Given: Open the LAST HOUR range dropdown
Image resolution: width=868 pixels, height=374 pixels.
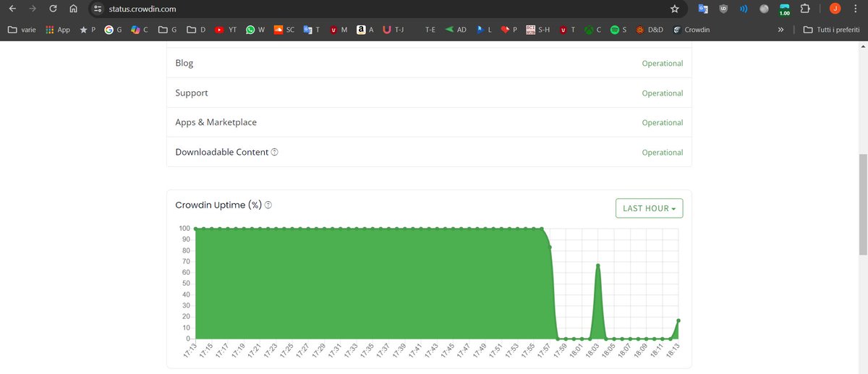Looking at the screenshot, I should click(649, 208).
